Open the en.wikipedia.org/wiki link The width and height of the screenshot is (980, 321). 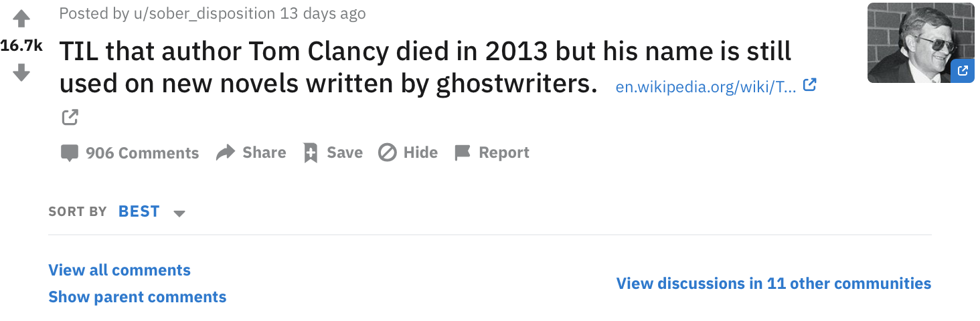coord(706,87)
